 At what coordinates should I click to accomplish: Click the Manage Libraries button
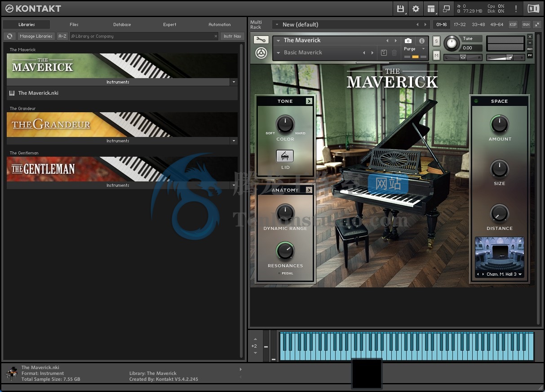(36, 36)
